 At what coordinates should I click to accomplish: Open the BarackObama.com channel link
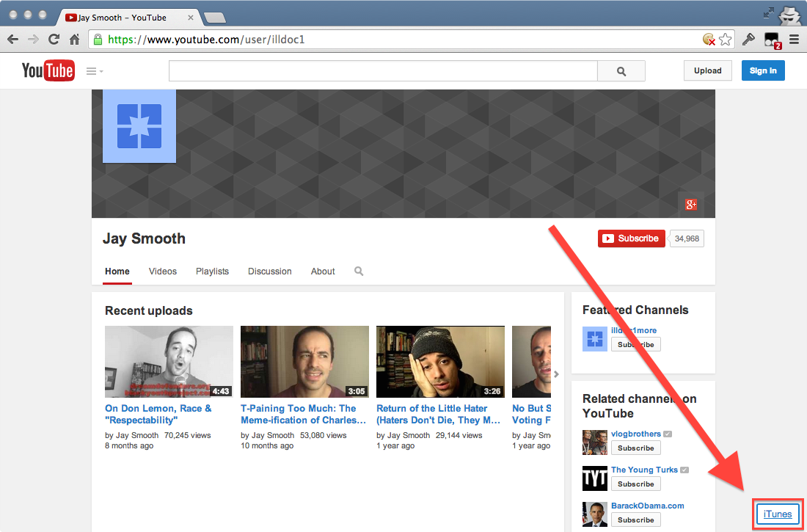point(648,506)
